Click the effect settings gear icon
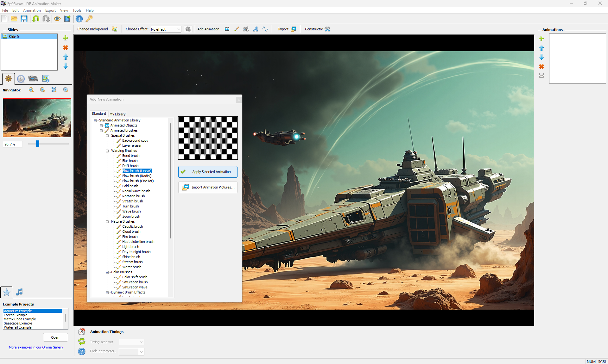 [x=188, y=29]
